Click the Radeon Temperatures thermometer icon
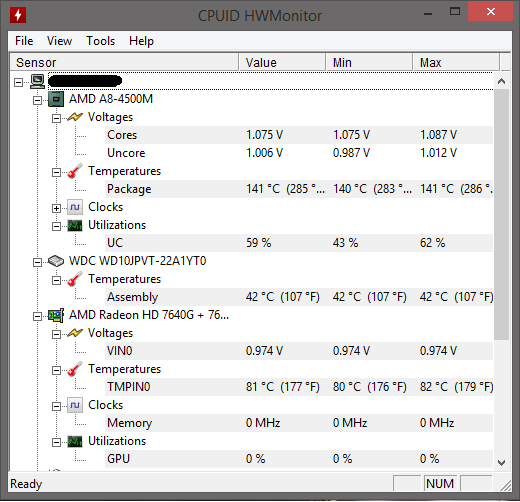 (x=75, y=369)
